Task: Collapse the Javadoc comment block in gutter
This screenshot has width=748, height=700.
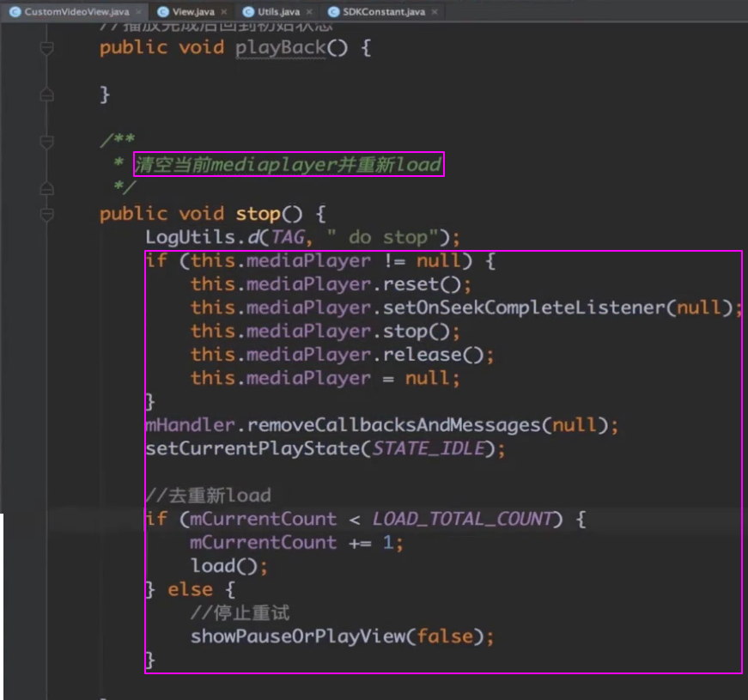Action: click(x=47, y=142)
